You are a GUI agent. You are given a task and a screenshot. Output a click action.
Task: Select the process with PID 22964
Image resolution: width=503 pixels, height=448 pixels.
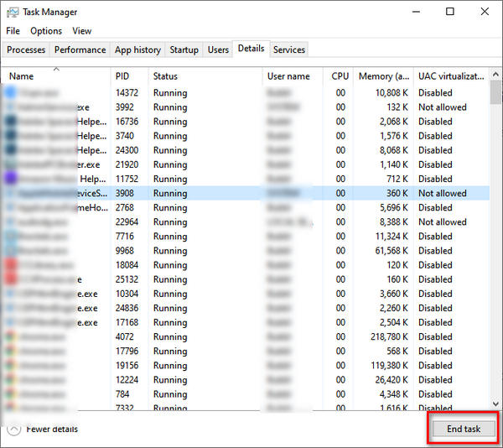[x=246, y=222]
